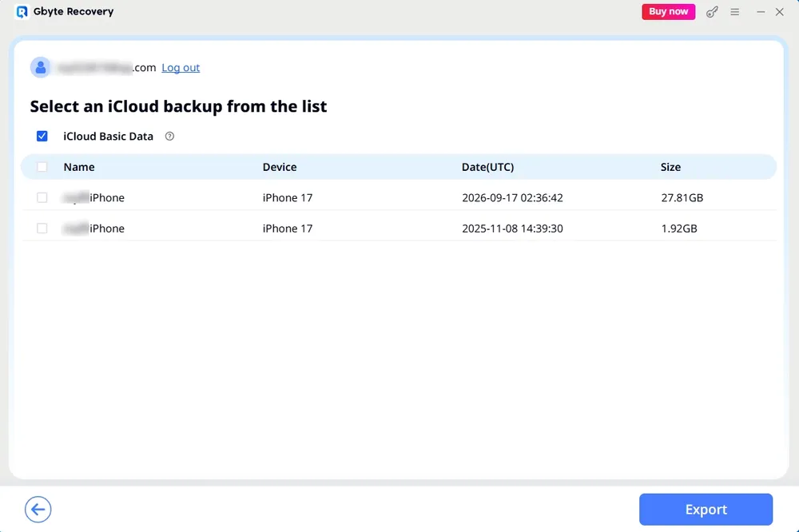Click the Gbyte Recovery app logo icon
Image resolution: width=799 pixels, height=532 pixels.
(x=22, y=12)
